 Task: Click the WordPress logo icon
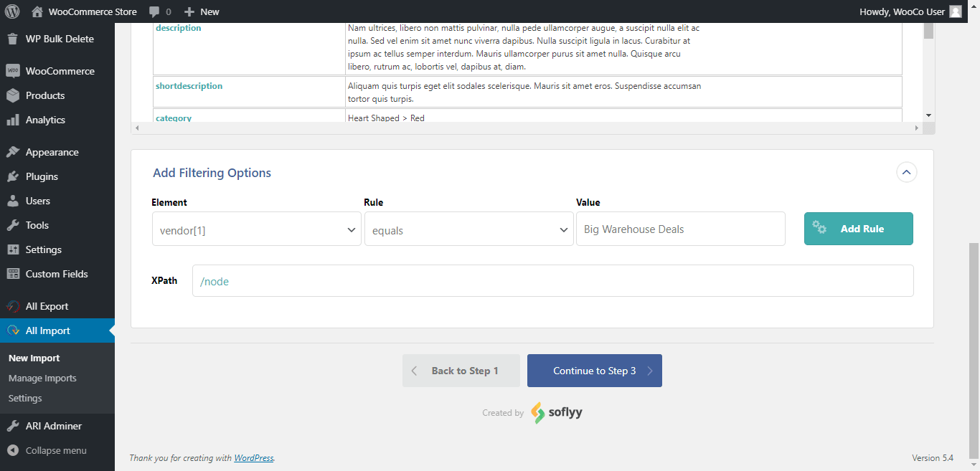click(13, 11)
